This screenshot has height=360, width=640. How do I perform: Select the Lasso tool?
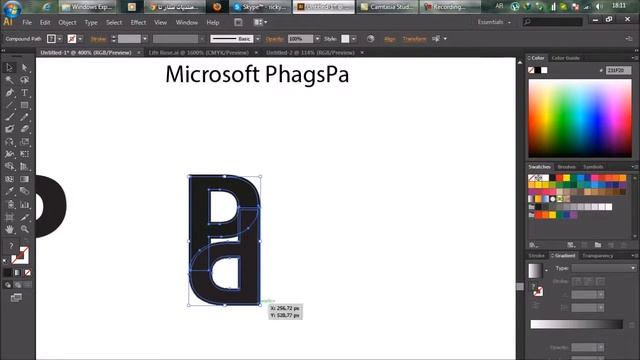coord(24,80)
